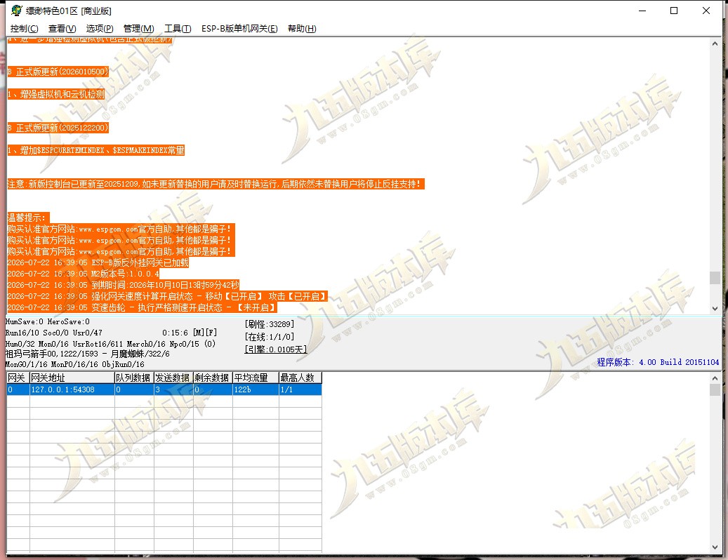Click the [引擎:0.0105天] engine uptime
The height and width of the screenshot is (560, 728).
click(276, 349)
